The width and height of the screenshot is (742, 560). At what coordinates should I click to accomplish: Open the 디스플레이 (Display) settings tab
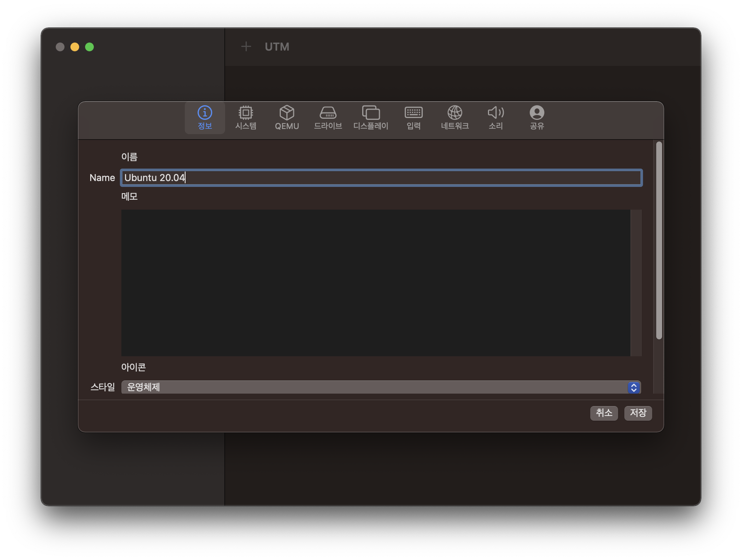coord(371,117)
